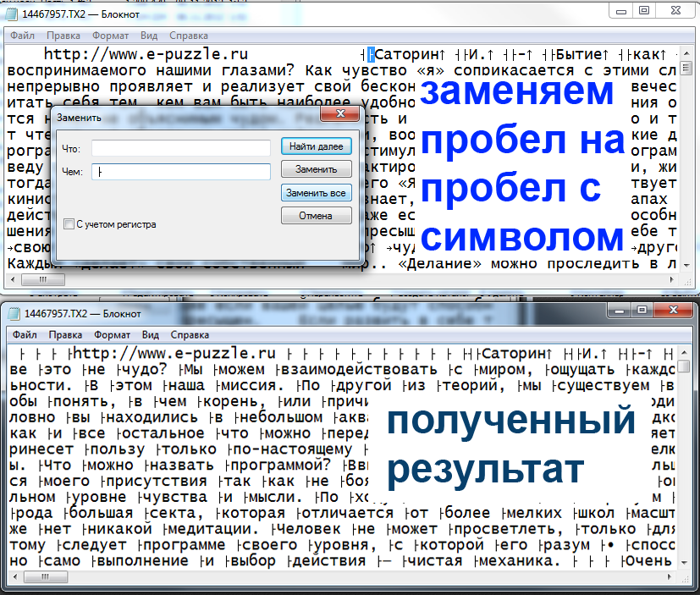Viewport: 700px width, 595px height.
Task: Click the horizontal scrollbar of the top window
Action: click(x=42, y=279)
